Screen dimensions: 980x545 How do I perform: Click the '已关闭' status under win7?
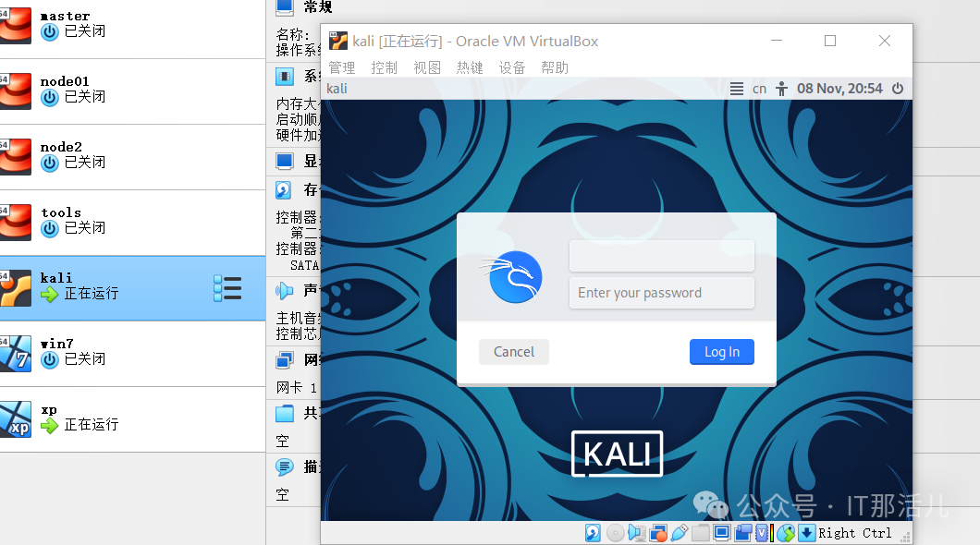tap(85, 359)
